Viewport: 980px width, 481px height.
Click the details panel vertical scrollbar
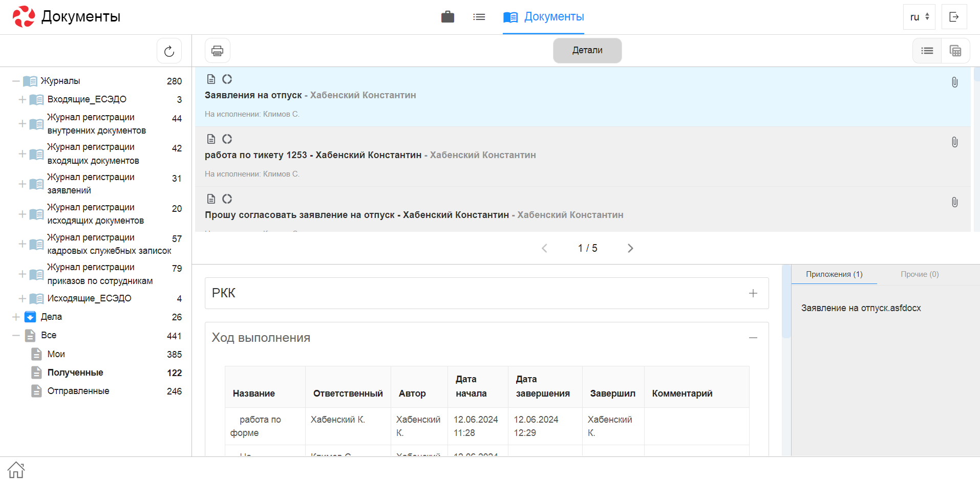pyautogui.click(x=786, y=302)
